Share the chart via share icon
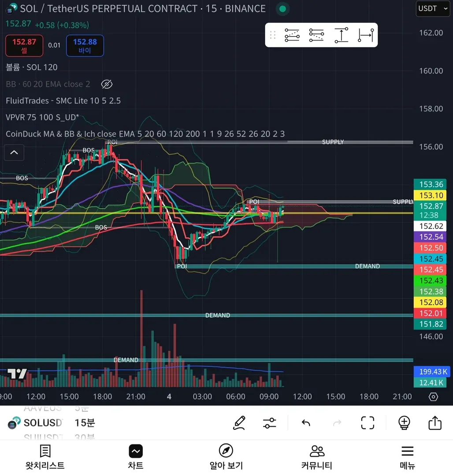The height and width of the screenshot is (476, 453). pyautogui.click(x=435, y=423)
